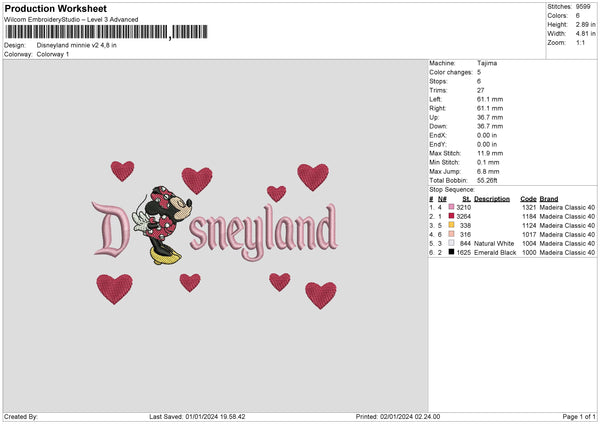600x424 pixels.
Task: Click the Machine value 'Tajima'
Action: (487, 63)
